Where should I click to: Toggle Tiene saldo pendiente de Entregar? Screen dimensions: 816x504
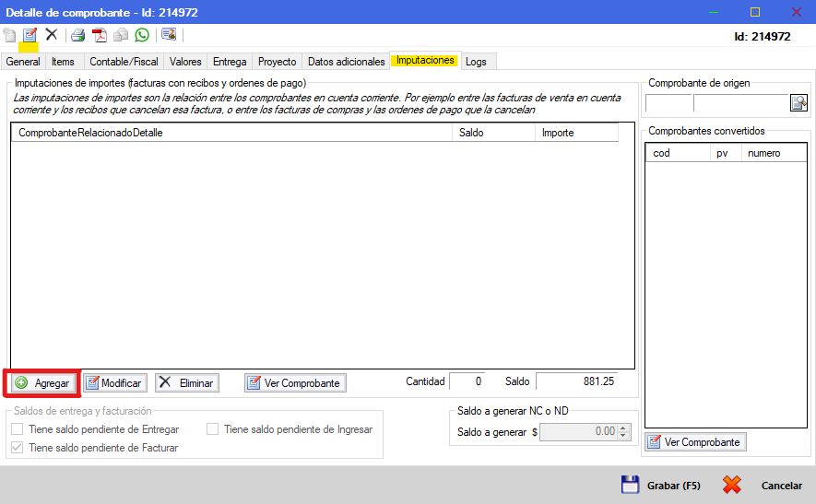[x=18, y=429]
